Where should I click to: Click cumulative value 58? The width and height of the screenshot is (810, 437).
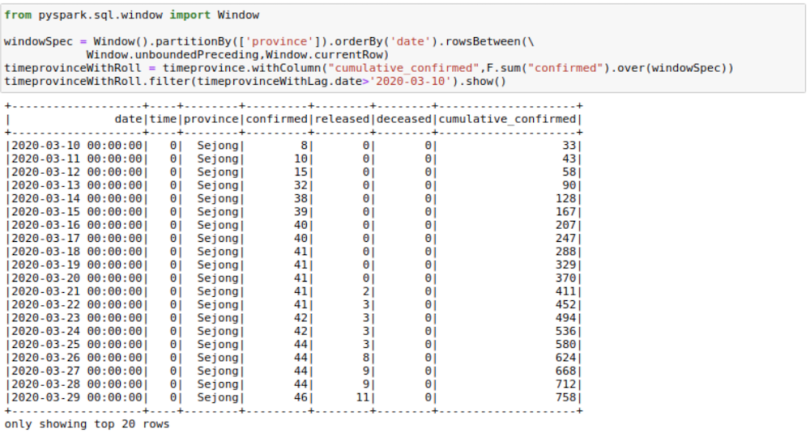[569, 172]
